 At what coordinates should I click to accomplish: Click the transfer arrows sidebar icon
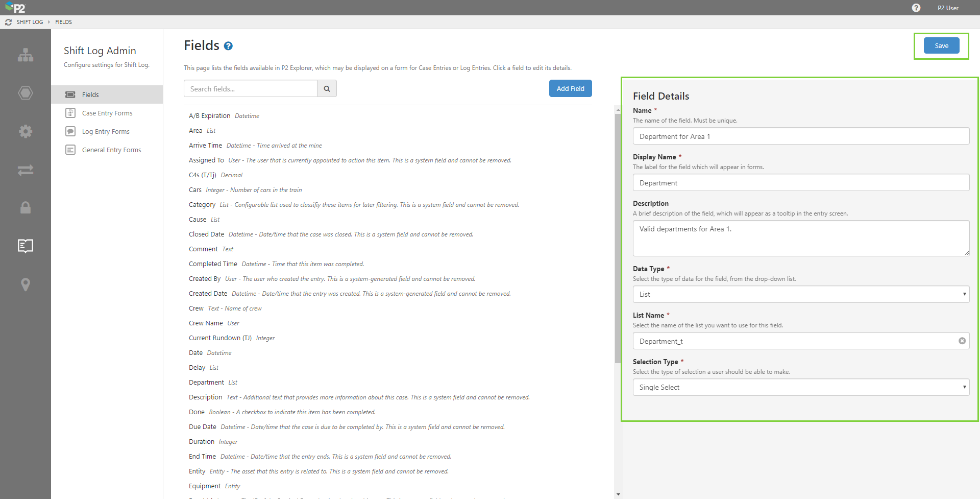[x=26, y=170]
